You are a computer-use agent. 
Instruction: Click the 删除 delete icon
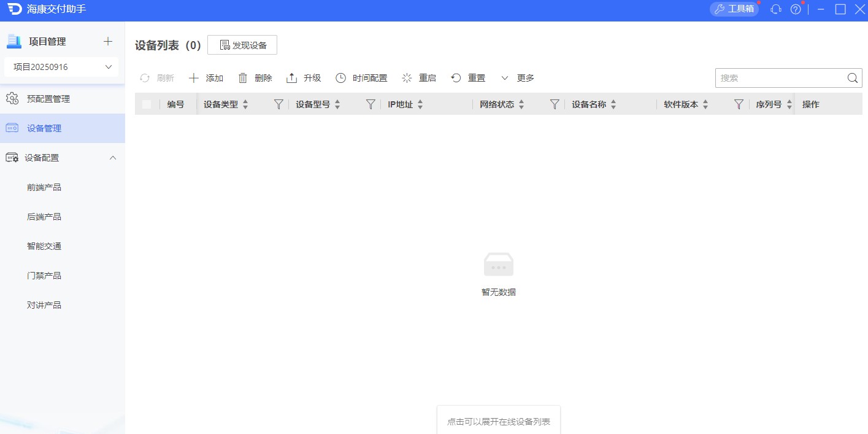[244, 77]
